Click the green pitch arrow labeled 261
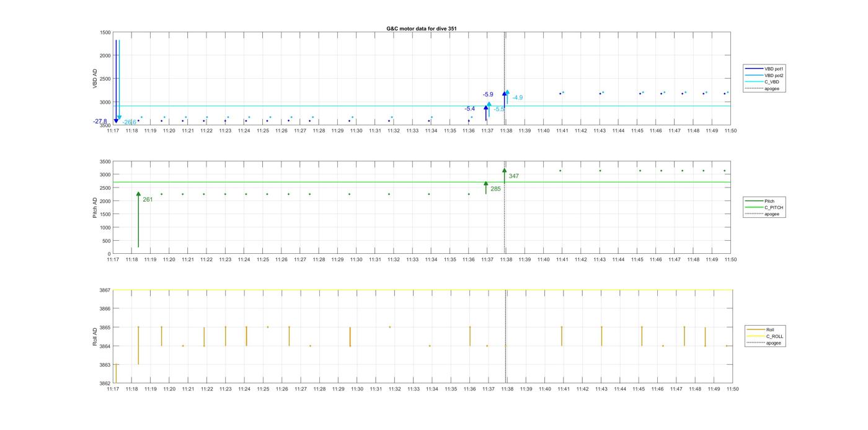 [x=138, y=220]
